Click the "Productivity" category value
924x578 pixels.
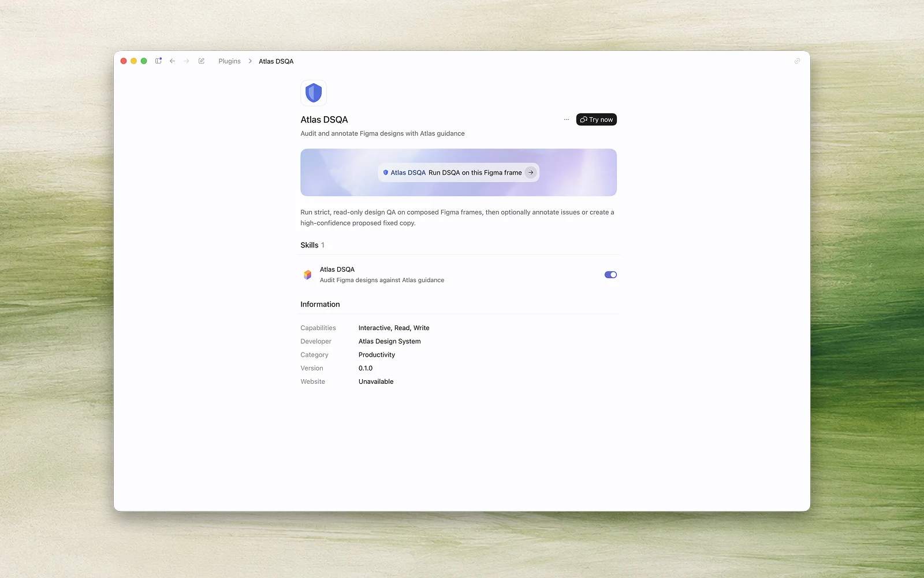tap(377, 355)
